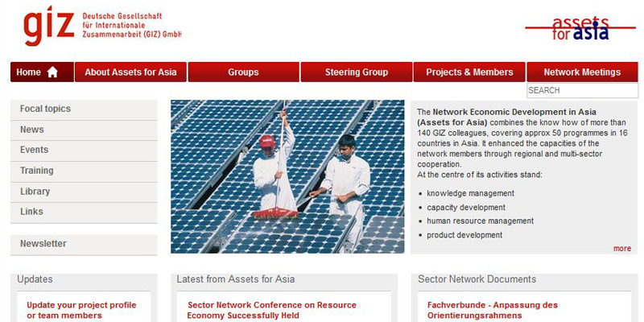Click the Home house icon
Viewport: 644px width, 322px height.
(52, 72)
